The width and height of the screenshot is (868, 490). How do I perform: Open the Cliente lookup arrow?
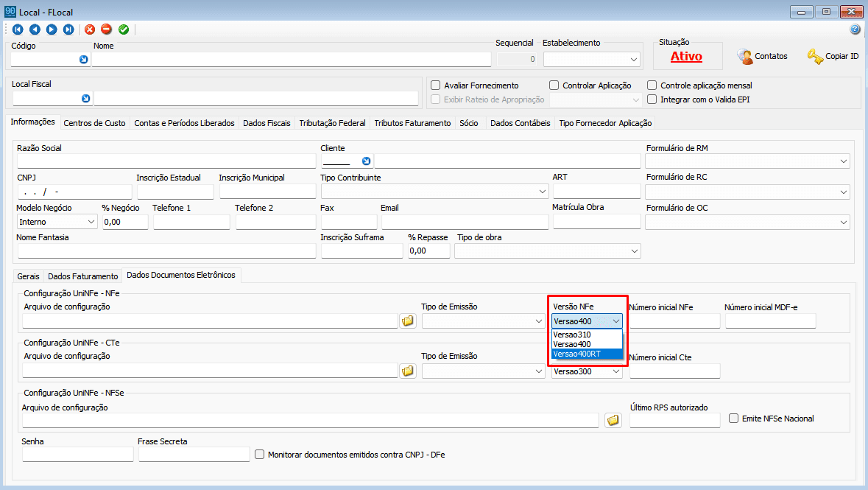pos(366,161)
